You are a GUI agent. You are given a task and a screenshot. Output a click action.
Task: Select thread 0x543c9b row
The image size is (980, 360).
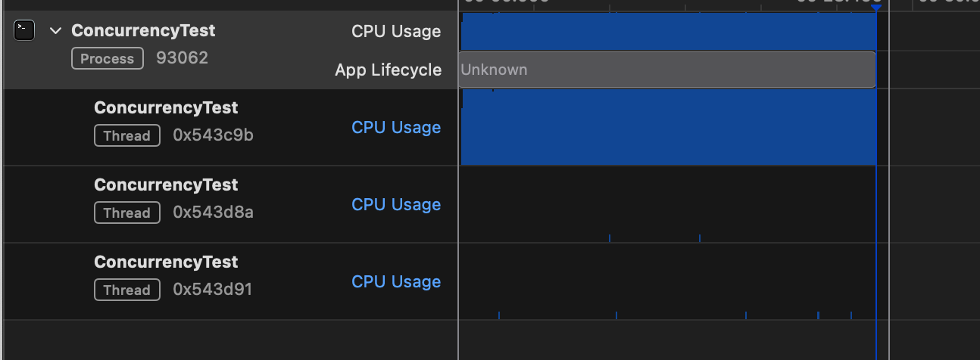click(x=229, y=127)
